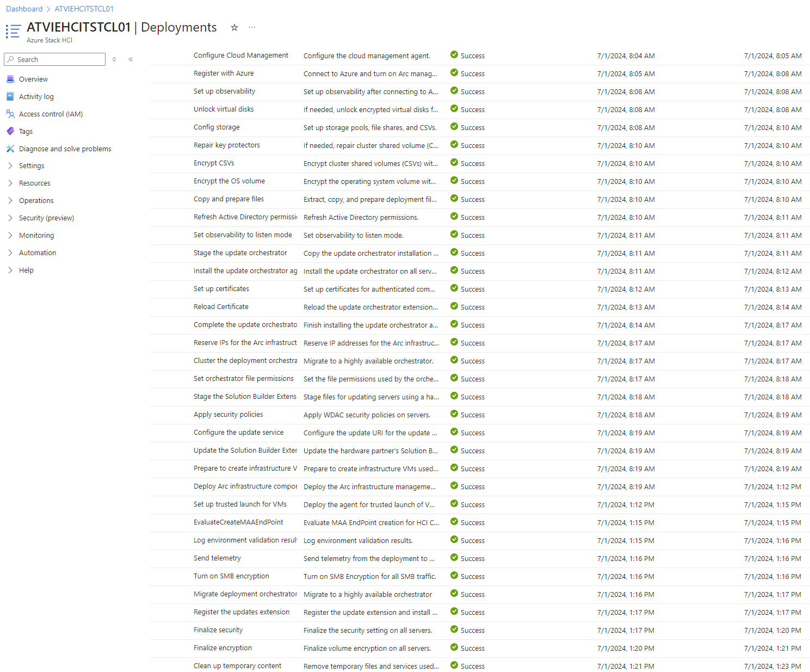Click description 'Migrate to a highly available orchestrator.'
The image size is (810, 672).
click(368, 361)
